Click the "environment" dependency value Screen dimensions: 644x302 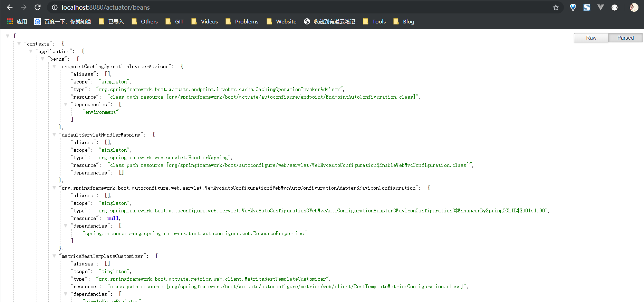(x=100, y=112)
